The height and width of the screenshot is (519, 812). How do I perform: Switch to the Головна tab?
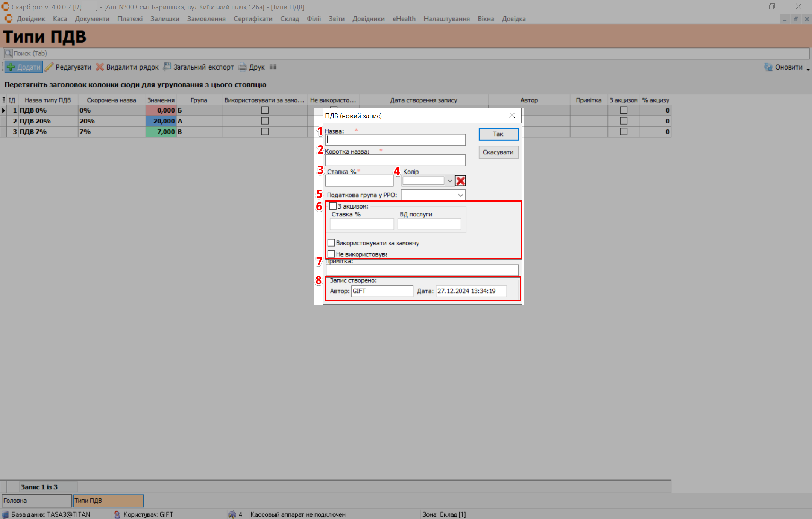pos(36,501)
